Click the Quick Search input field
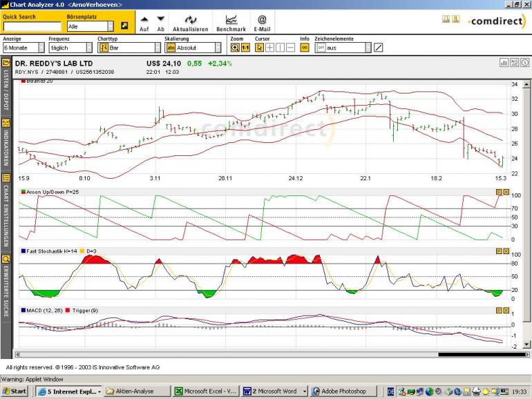 (32, 26)
